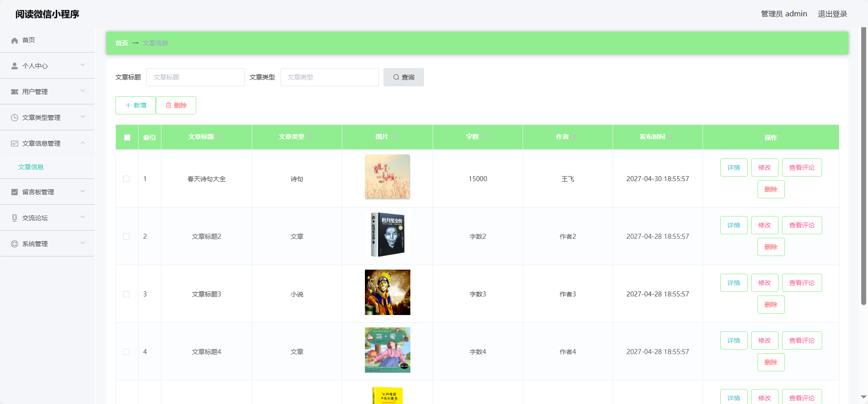Screen dimensions: 868x404
Task: Expand the 用户管理 menu chevron
Action: (83, 91)
